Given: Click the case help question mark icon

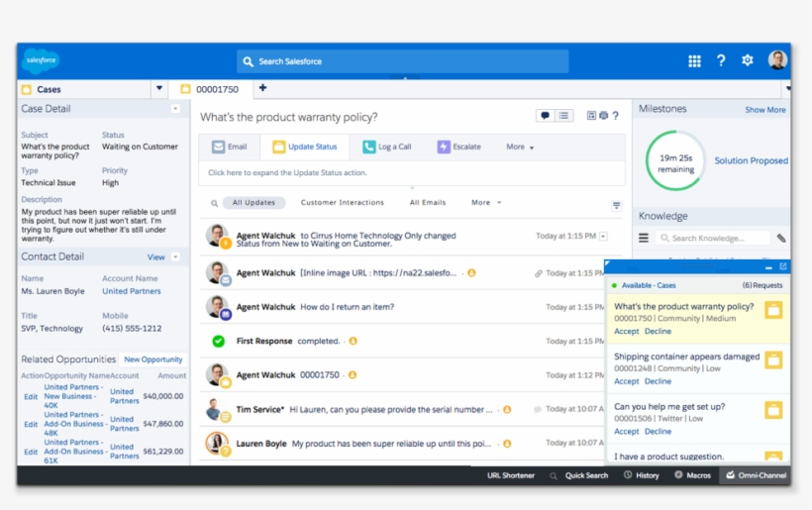Looking at the screenshot, I should 615,116.
